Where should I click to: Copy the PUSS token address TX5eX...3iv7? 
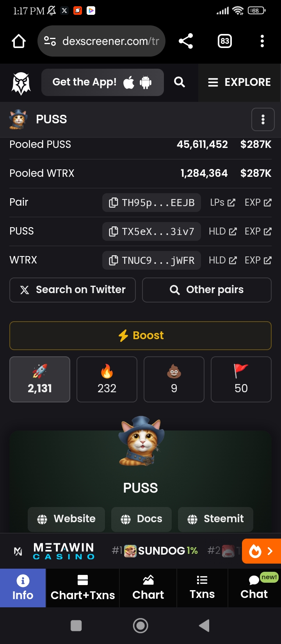151,231
